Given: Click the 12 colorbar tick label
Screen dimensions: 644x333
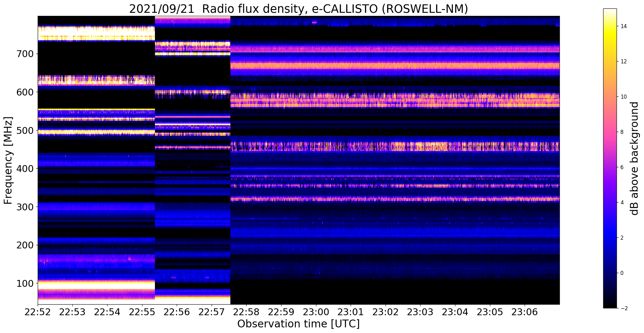Looking at the screenshot, I should point(624,61).
